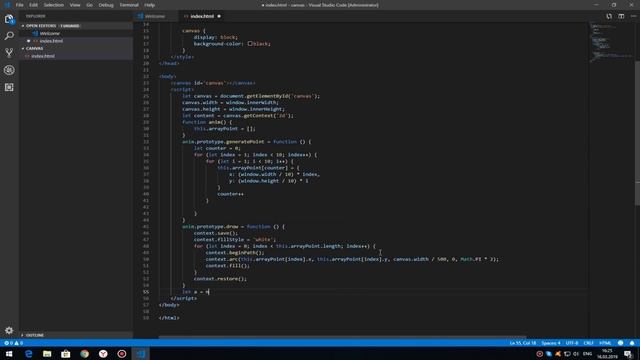
Task: Click the volume icon in system tray
Action: click(576, 354)
